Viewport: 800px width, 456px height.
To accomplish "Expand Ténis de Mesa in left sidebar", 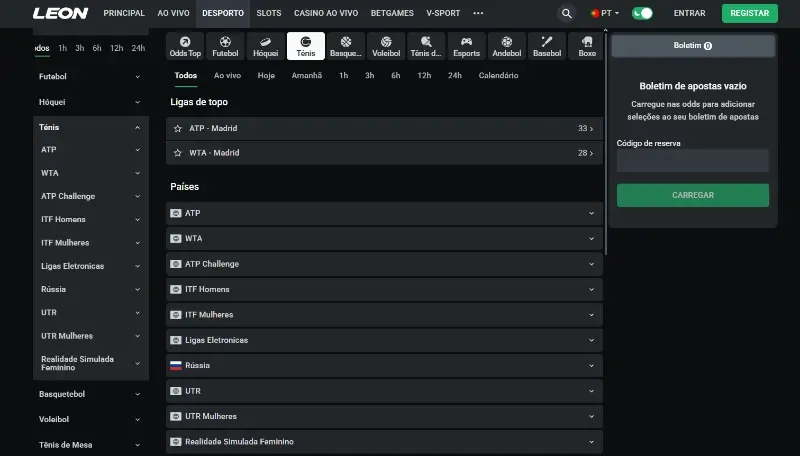I will pos(91,445).
